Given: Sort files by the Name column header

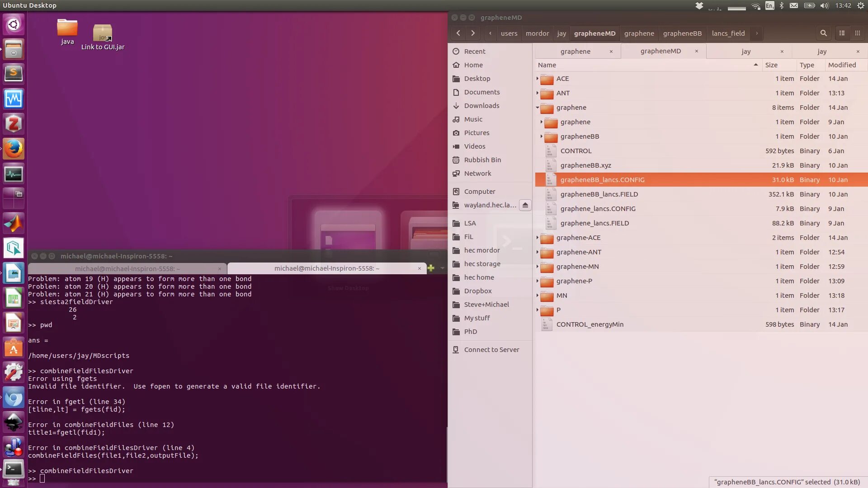Looking at the screenshot, I should (547, 65).
